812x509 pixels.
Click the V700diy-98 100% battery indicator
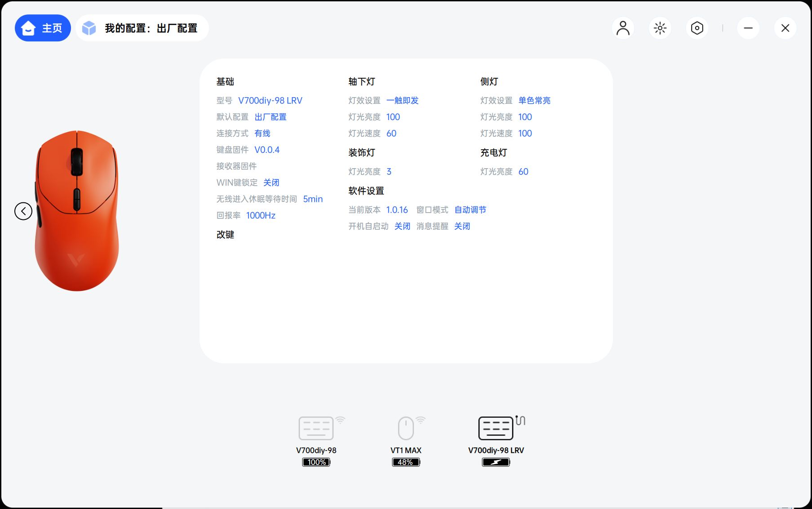pyautogui.click(x=316, y=462)
